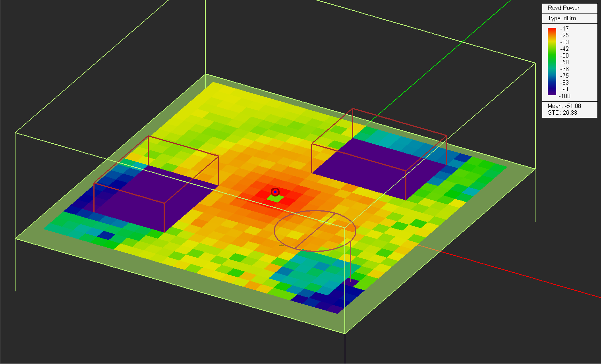Screen dimensions: 601x364
Task: Select the -83 value on the legend scale
Action: (564, 83)
